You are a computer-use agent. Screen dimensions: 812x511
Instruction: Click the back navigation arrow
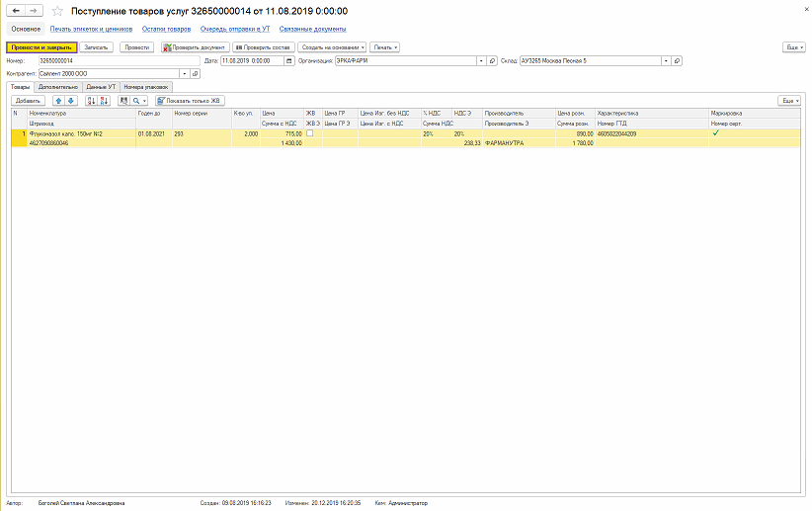(x=15, y=11)
